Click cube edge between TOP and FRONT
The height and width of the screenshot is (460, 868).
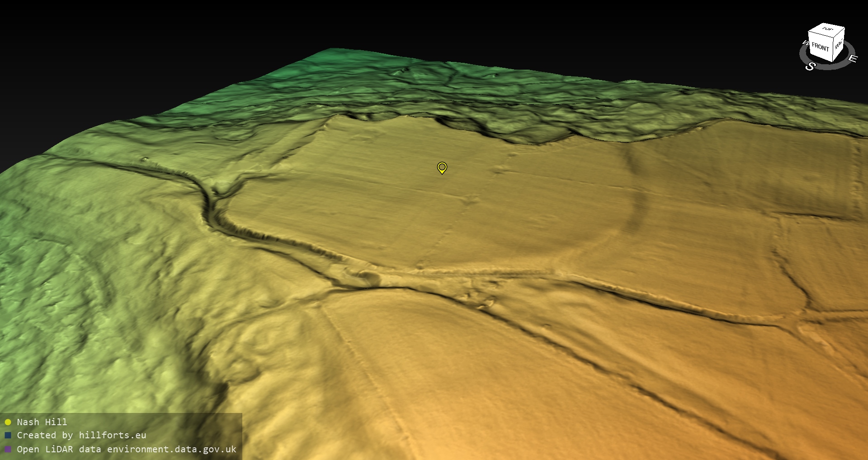pyautogui.click(x=821, y=35)
